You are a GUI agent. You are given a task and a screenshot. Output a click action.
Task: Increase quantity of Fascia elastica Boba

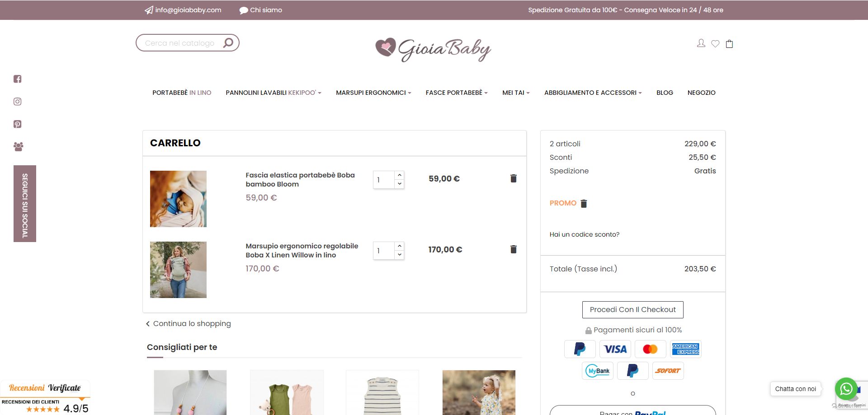pyautogui.click(x=400, y=175)
